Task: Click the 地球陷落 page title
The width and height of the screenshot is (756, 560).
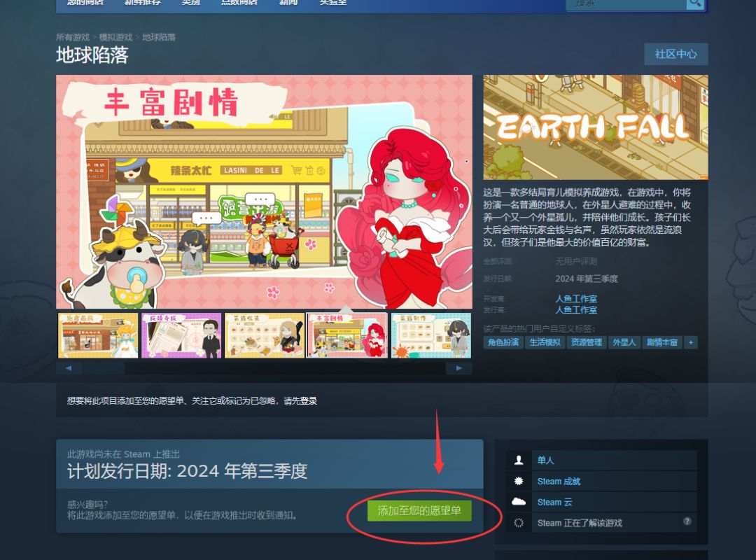Action: [x=92, y=55]
